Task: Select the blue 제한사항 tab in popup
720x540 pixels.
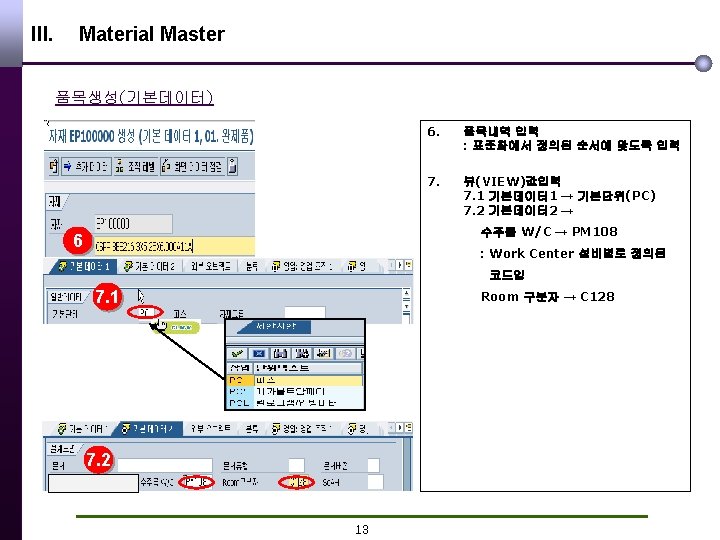Action: click(276, 326)
